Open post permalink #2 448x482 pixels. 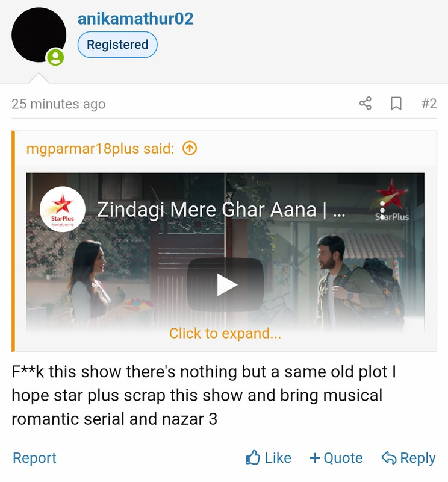(429, 104)
